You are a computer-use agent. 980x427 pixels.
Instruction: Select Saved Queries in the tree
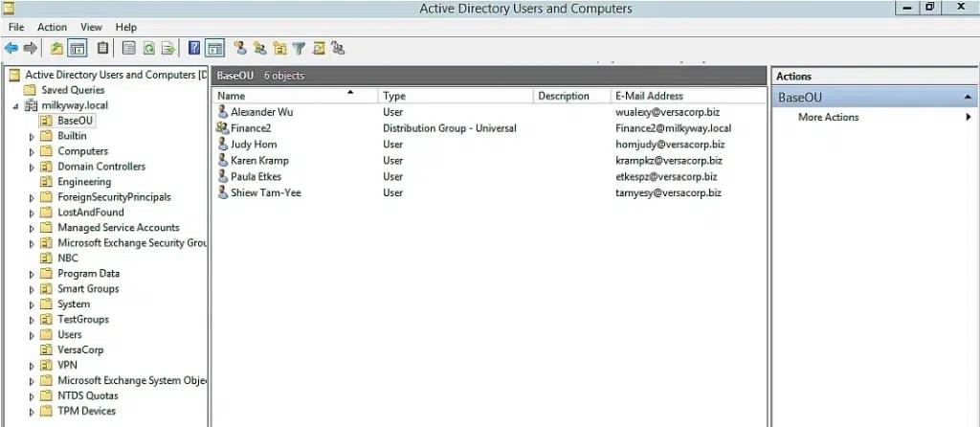tap(73, 90)
